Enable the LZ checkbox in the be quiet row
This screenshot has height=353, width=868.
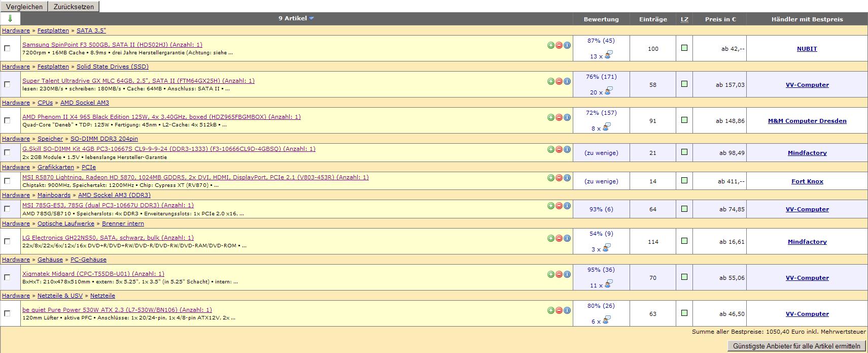(684, 313)
